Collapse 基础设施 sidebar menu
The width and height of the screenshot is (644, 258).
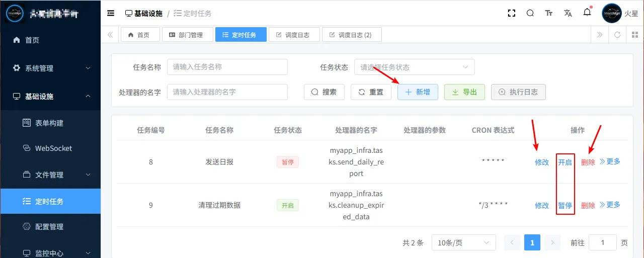pyautogui.click(x=50, y=96)
